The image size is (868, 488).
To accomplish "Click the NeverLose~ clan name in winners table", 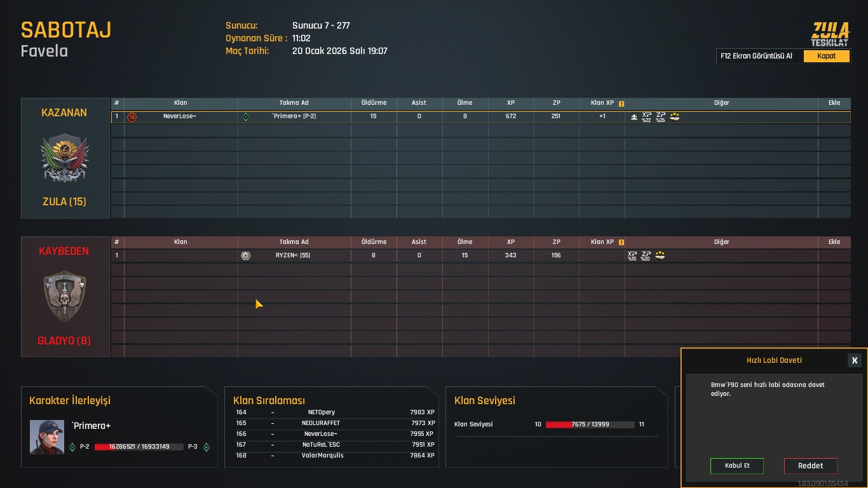I will [x=180, y=117].
